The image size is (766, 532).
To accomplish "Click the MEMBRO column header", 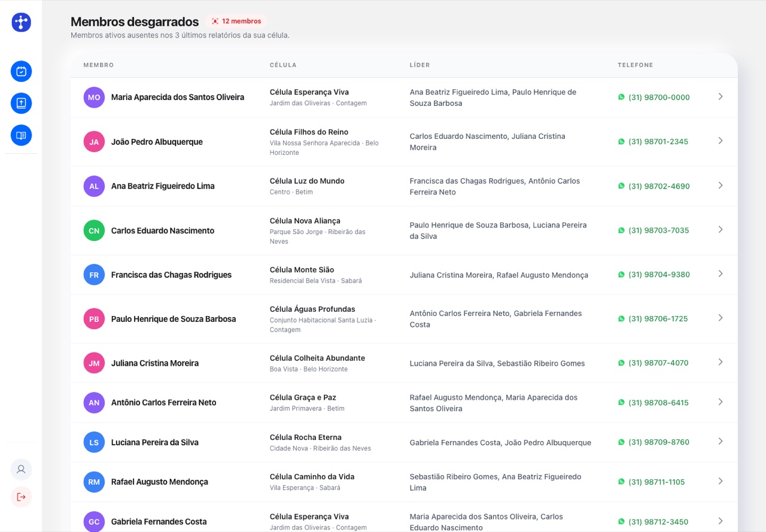I will 99,65.
